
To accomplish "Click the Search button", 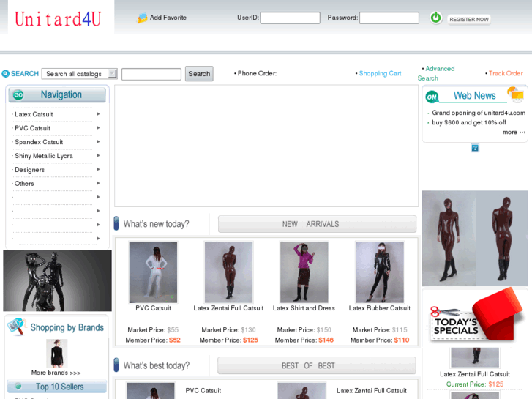I will [199, 74].
